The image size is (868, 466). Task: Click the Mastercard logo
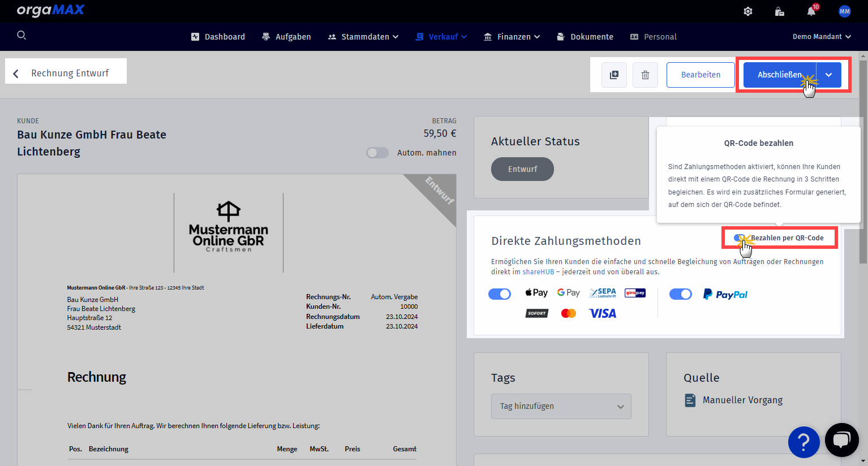coord(569,313)
